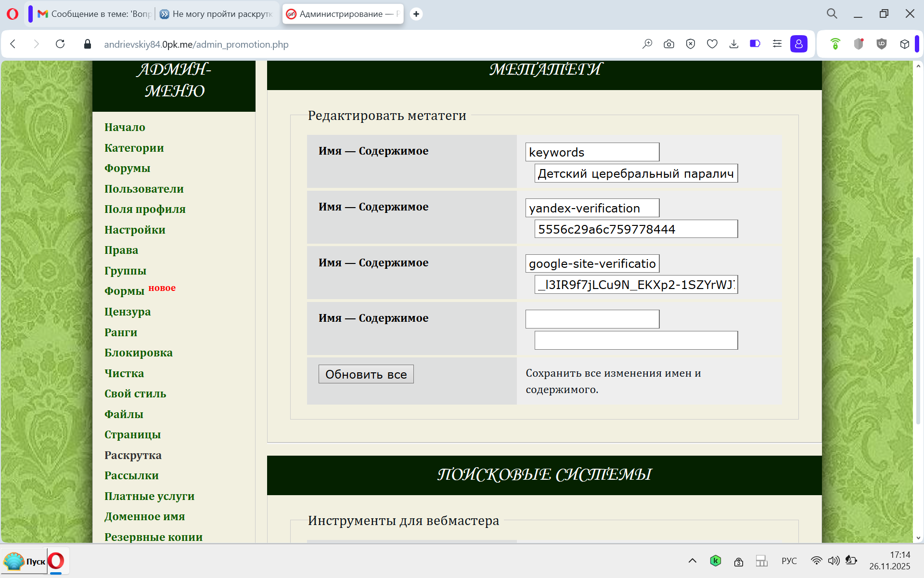Click the yandex-verification name field
924x578 pixels.
click(592, 208)
